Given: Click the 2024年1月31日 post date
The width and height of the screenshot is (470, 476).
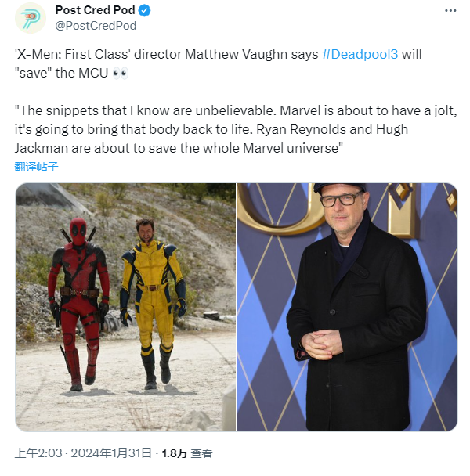Looking at the screenshot, I should (111, 453).
